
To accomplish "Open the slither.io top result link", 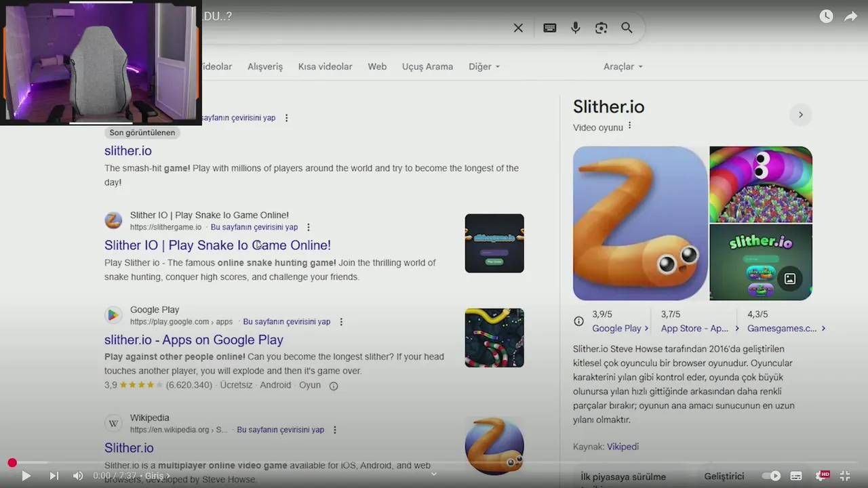I will click(x=128, y=150).
